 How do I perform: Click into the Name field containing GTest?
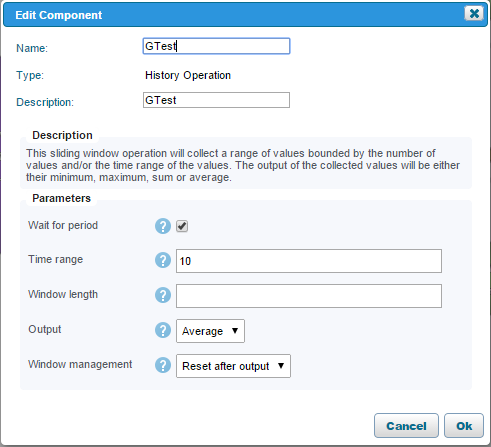click(216, 46)
